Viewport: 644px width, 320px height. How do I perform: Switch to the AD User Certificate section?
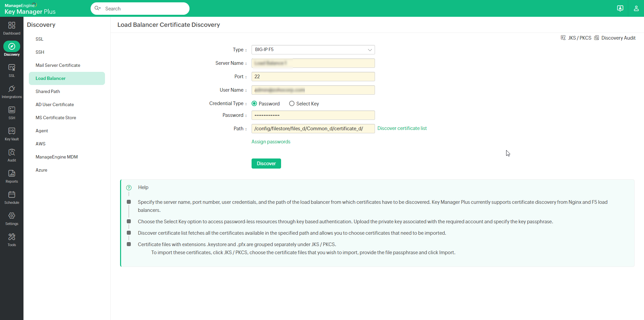(55, 104)
